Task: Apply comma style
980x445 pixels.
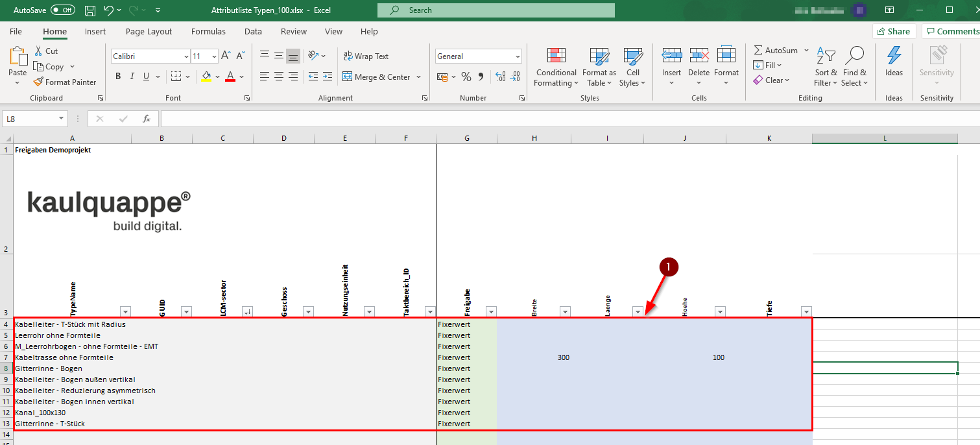Action: [481, 77]
